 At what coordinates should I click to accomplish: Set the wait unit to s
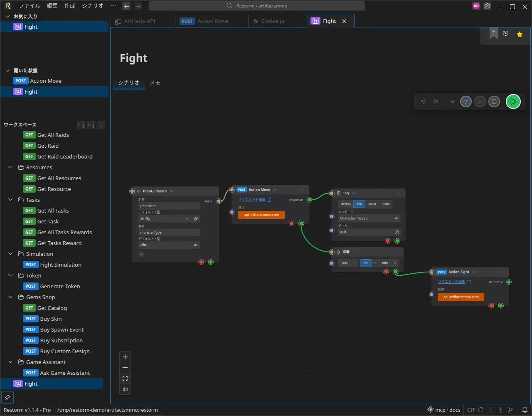point(375,263)
